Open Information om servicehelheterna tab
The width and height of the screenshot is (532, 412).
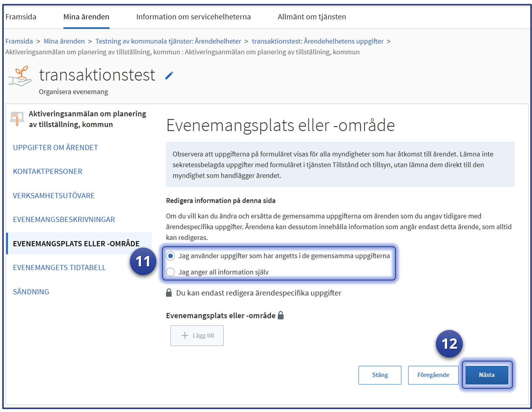(193, 17)
